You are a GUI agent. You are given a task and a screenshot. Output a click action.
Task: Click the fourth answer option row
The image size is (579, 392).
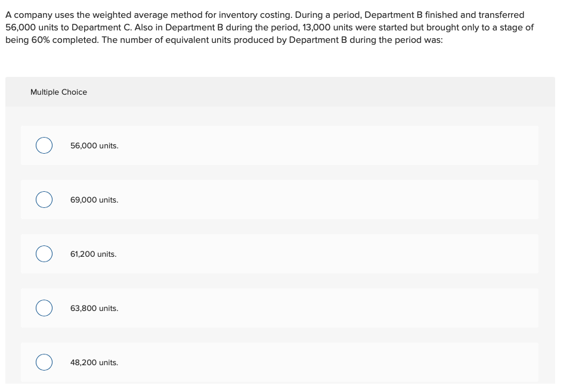280,308
